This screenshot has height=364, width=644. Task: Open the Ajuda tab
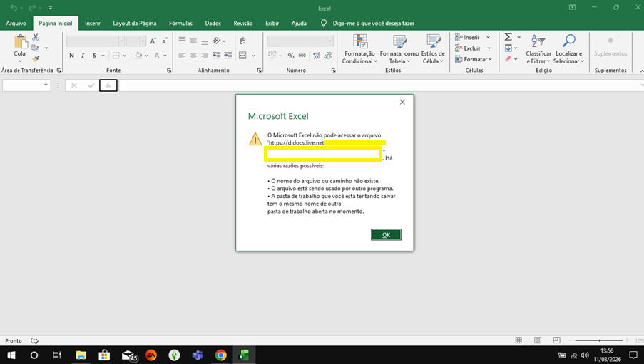tap(299, 24)
